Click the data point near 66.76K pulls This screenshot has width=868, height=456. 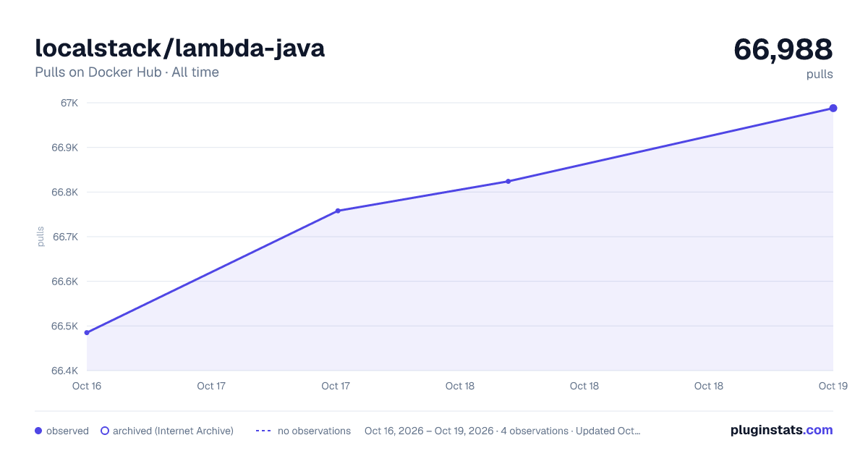(x=338, y=211)
